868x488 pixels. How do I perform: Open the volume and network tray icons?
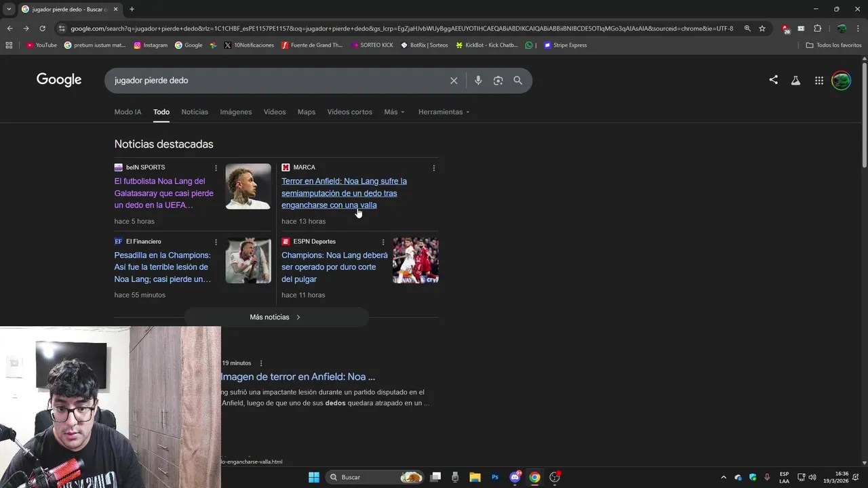[806, 477]
